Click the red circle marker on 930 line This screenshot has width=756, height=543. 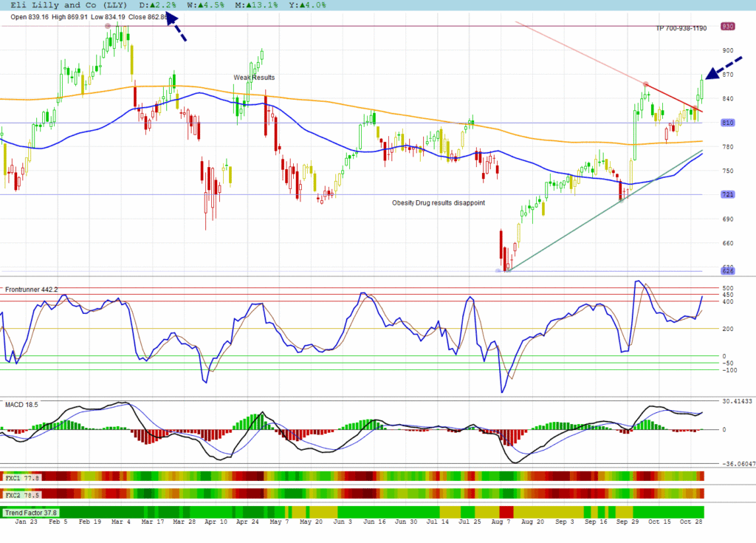109,26
